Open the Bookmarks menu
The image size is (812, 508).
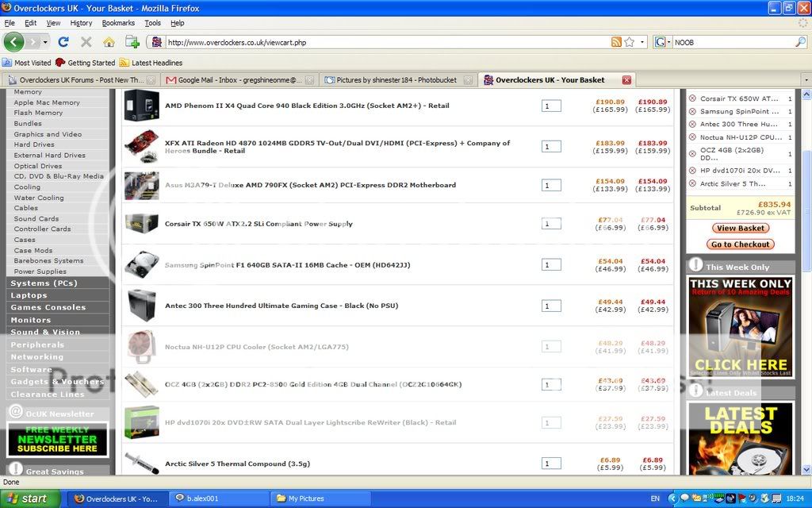(x=118, y=23)
